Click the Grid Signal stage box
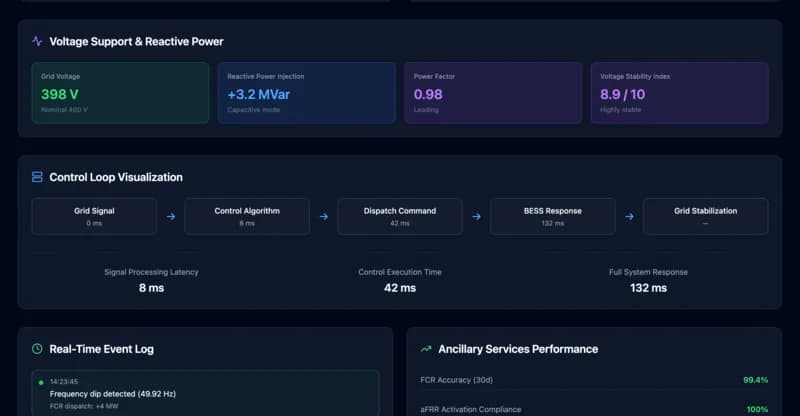 click(x=94, y=216)
